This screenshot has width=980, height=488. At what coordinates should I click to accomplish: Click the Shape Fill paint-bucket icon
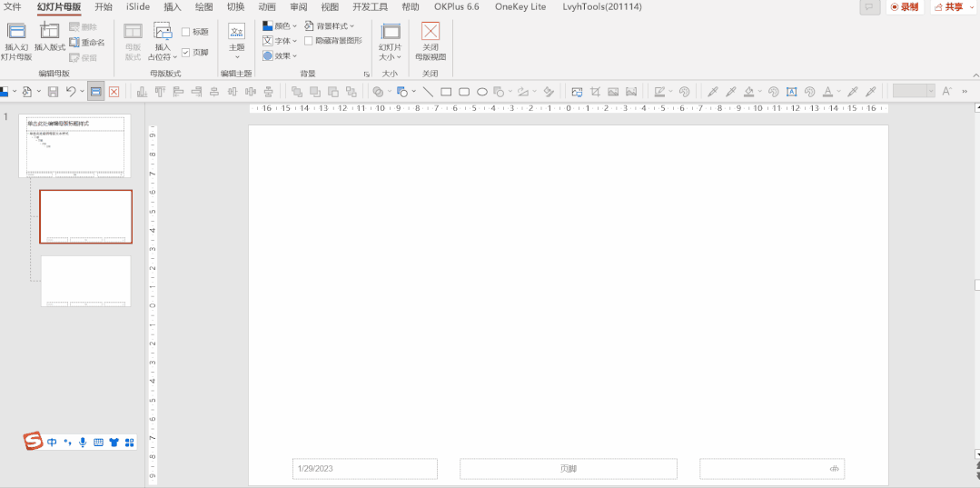tap(748, 92)
